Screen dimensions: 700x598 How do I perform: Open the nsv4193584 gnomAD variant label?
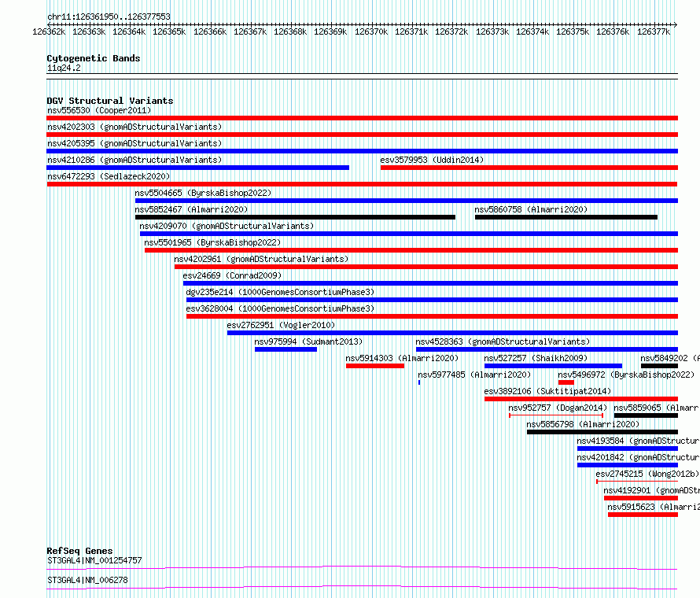[638, 441]
